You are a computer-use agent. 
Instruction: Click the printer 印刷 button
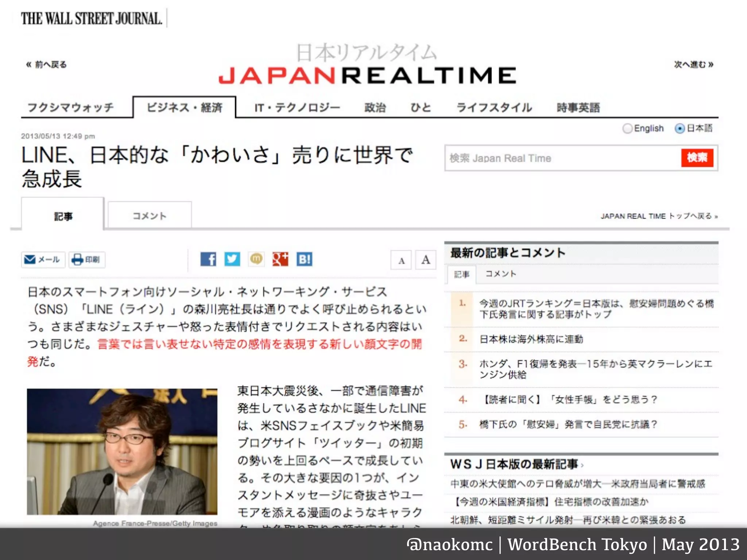point(87,260)
